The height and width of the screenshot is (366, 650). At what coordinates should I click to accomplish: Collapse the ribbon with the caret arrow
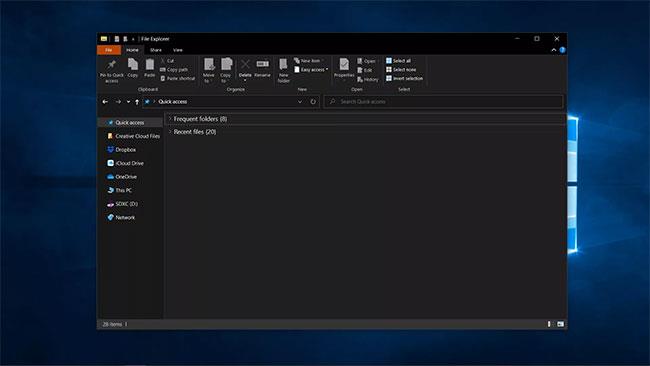[554, 50]
